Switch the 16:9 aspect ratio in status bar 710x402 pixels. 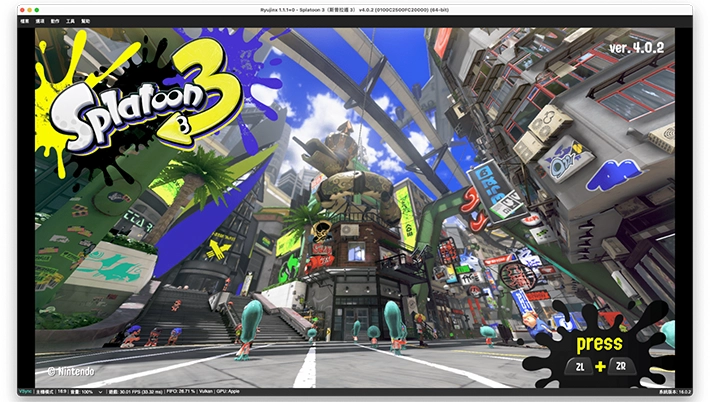[x=62, y=392]
